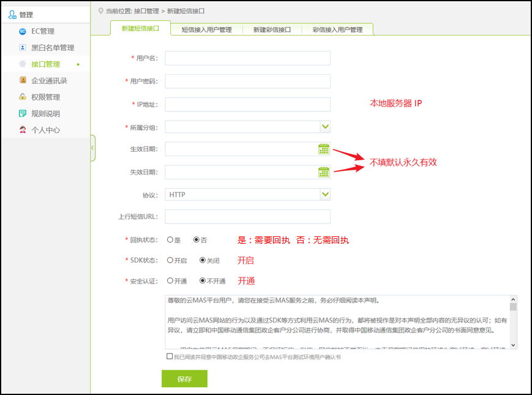Click scroll-down arrow of the agreement box

point(513,345)
